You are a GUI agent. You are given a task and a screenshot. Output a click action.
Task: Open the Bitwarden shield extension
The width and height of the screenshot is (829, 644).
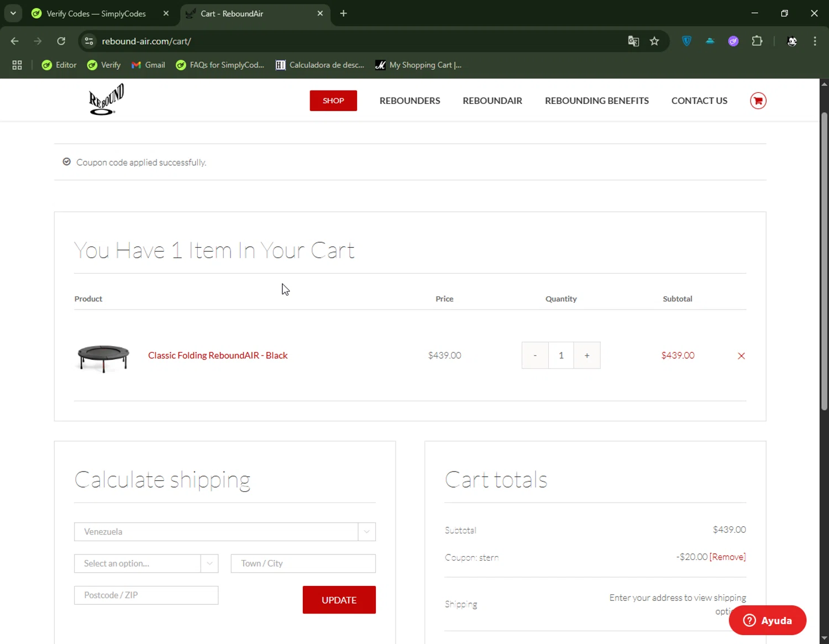(686, 41)
